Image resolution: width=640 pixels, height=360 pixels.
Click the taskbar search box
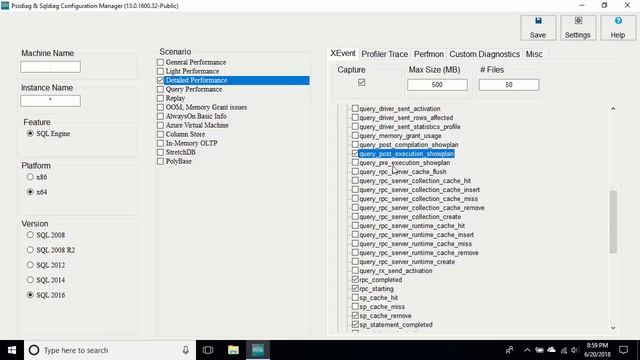110,350
